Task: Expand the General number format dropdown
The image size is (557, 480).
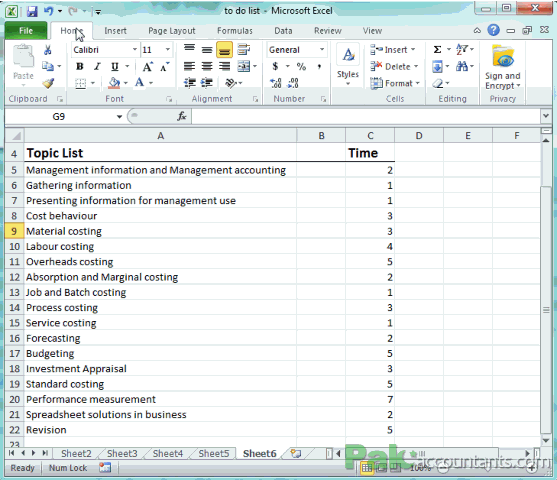Action: [x=322, y=50]
